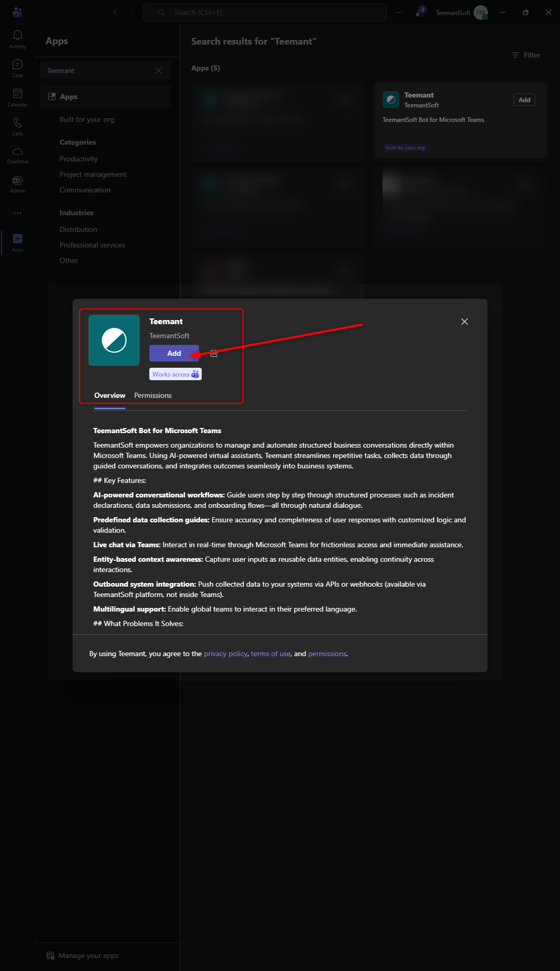Open the privacy policy link
560x971 pixels.
coord(226,654)
